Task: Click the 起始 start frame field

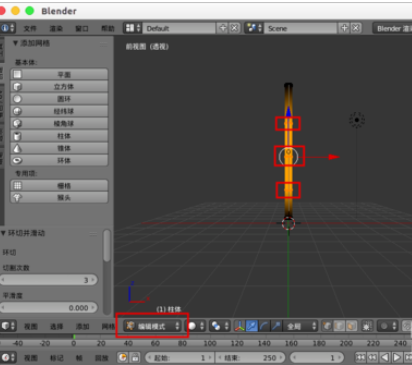Action: (180, 358)
